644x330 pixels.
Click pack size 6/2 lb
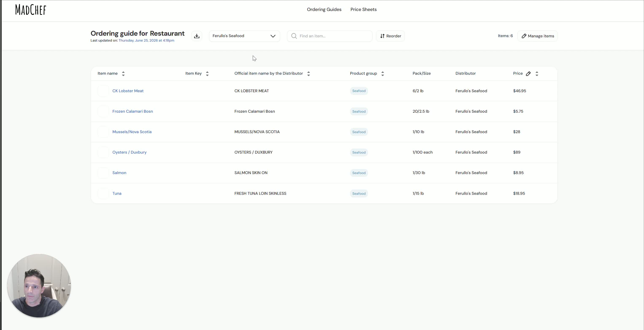(x=418, y=91)
